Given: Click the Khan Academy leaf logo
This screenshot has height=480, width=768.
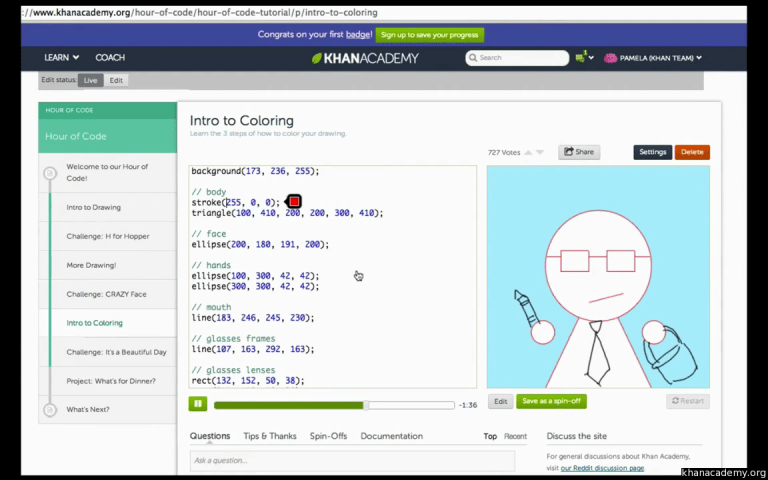Looking at the screenshot, I should coord(317,58).
